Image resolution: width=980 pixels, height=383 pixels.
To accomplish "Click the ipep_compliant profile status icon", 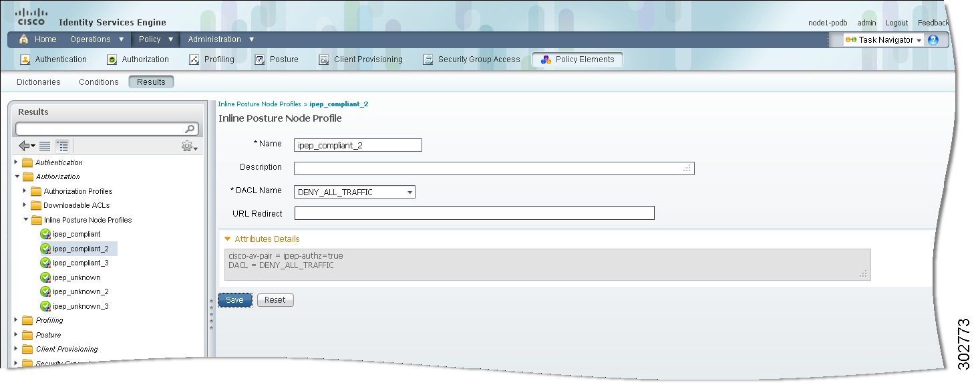I will (45, 234).
